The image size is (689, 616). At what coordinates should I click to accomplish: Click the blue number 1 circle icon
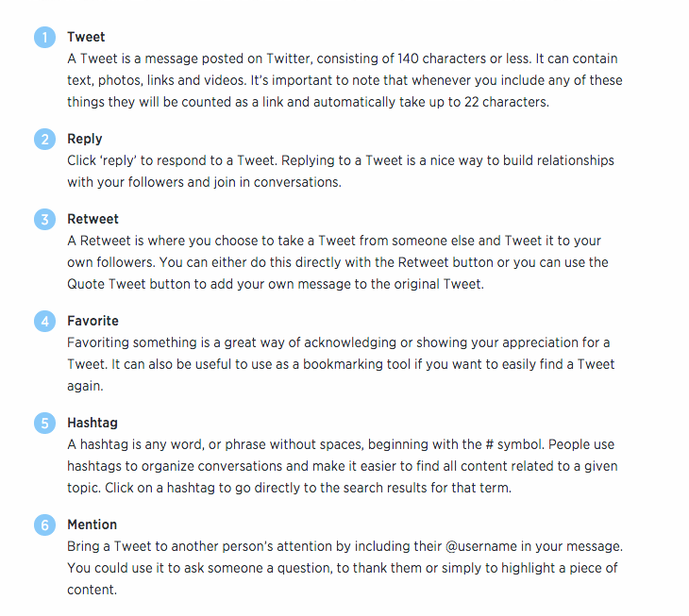click(44, 38)
